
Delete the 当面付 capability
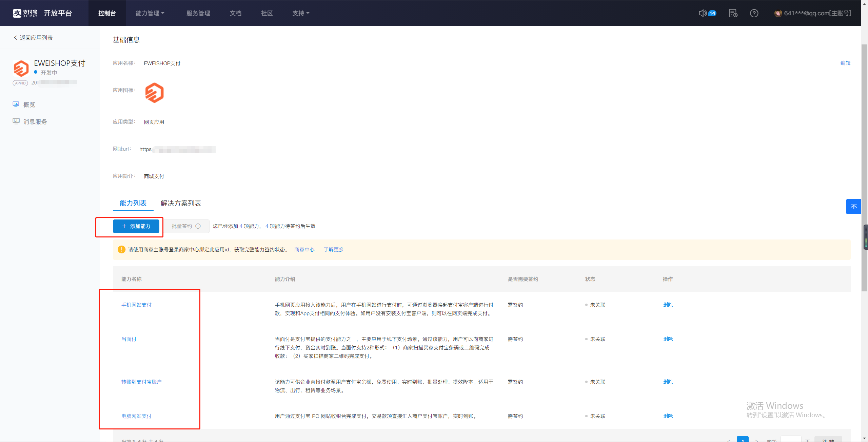tap(668, 339)
